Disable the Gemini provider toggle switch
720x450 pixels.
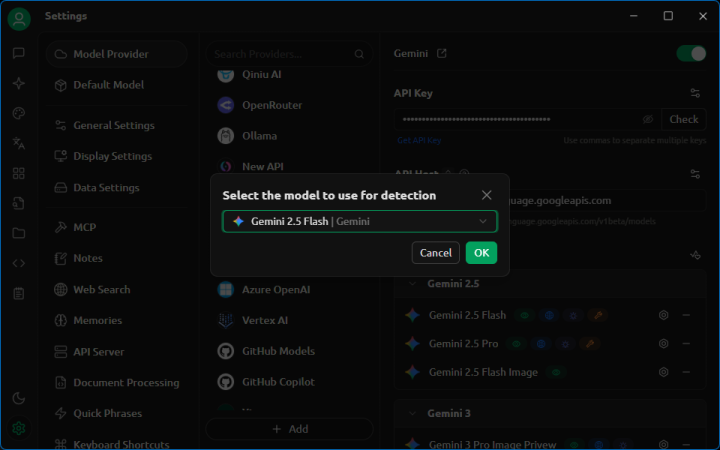[690, 54]
